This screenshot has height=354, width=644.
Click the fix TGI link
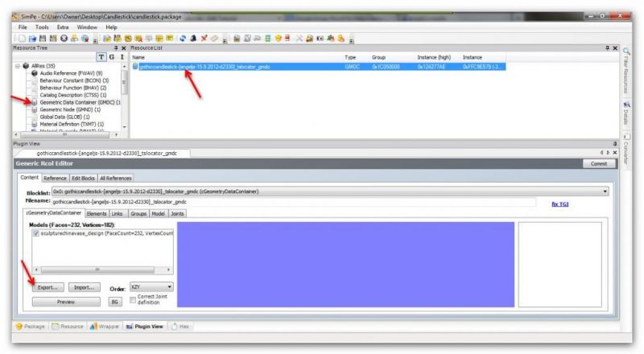click(560, 204)
